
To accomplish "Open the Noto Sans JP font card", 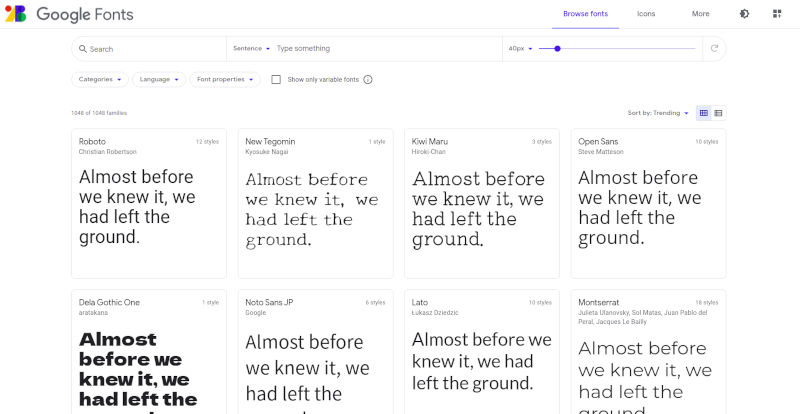I will coord(315,352).
